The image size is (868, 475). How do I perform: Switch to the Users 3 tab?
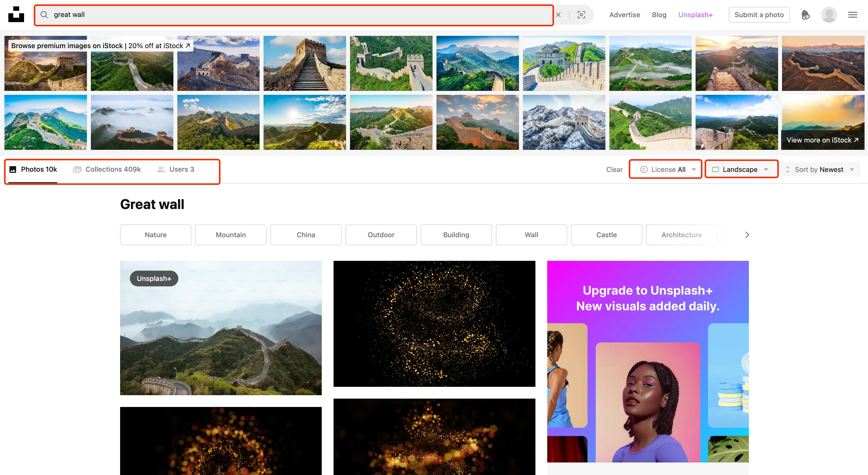pyautogui.click(x=176, y=169)
